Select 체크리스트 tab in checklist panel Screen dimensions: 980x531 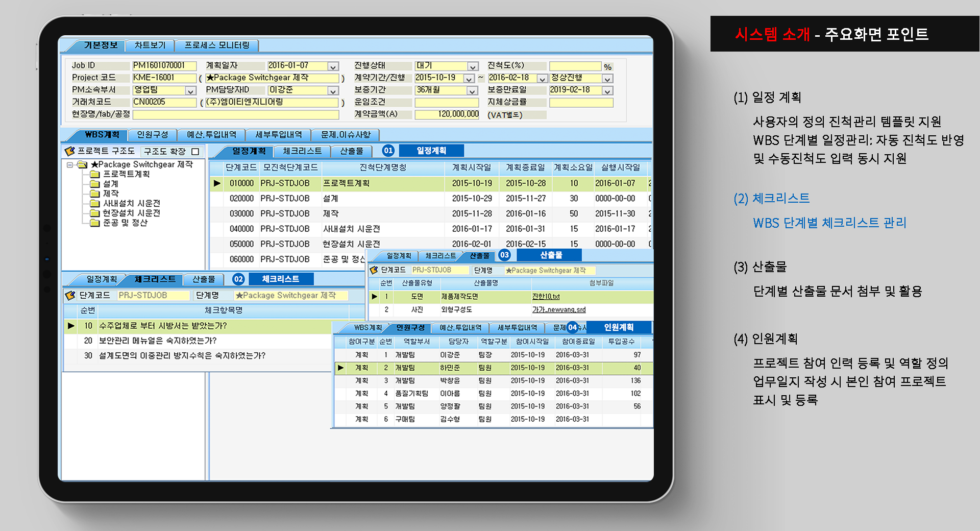pyautogui.click(x=155, y=279)
